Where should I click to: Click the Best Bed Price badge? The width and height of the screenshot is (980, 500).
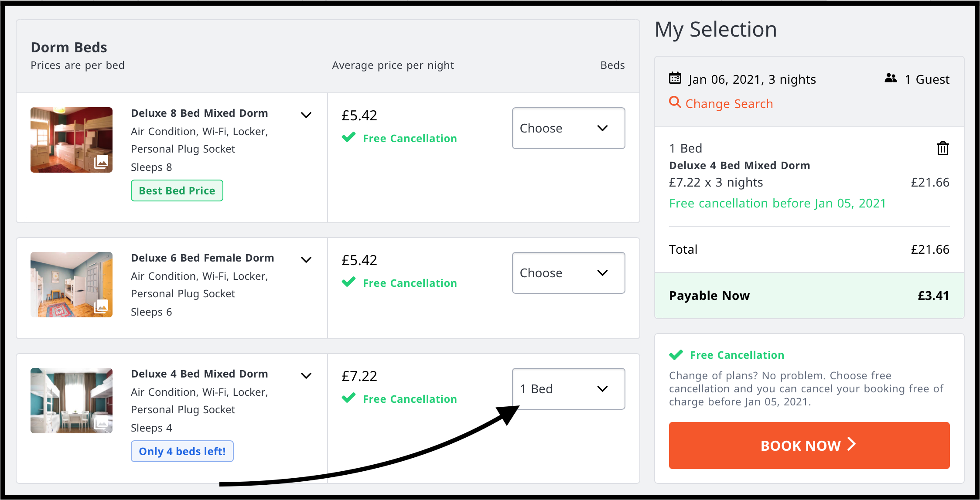tap(177, 191)
